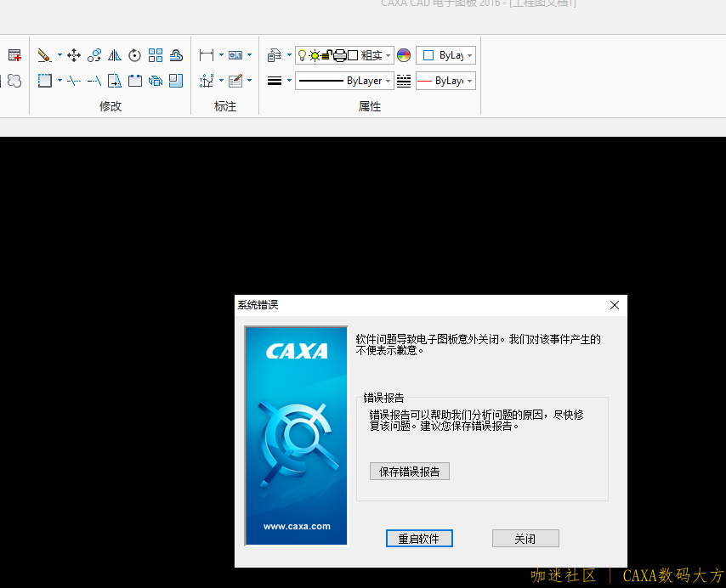Click the 关闭 button in the dialog
Image resolution: width=726 pixels, height=588 pixels.
tap(525, 539)
